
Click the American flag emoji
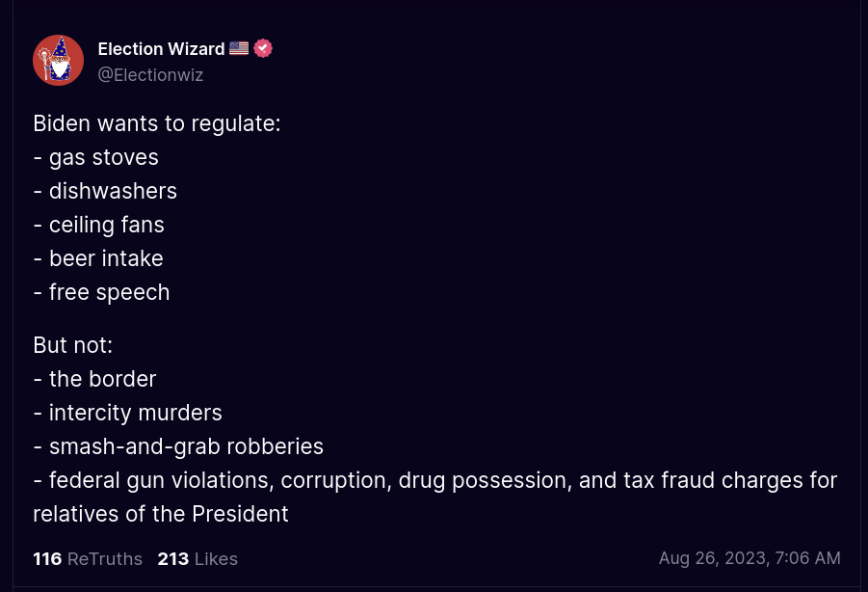(x=239, y=49)
